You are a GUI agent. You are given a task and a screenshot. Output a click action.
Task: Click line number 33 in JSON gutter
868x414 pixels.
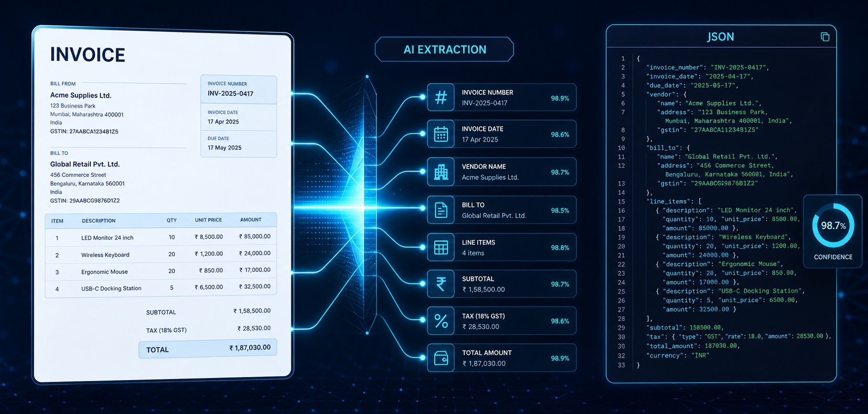(622, 365)
